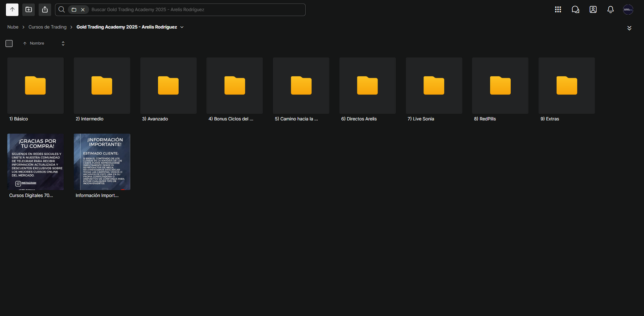The width and height of the screenshot is (644, 316).
Task: Open the notifications bell
Action: (611, 9)
